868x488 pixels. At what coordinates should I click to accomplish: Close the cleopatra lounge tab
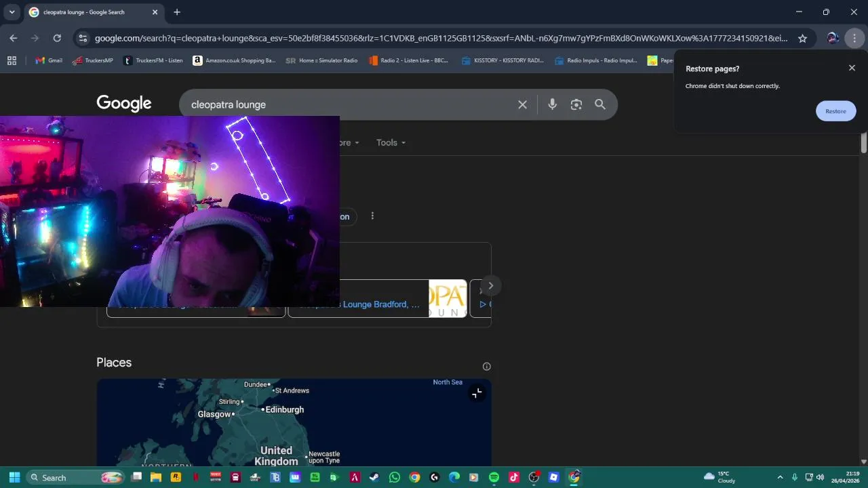(155, 12)
